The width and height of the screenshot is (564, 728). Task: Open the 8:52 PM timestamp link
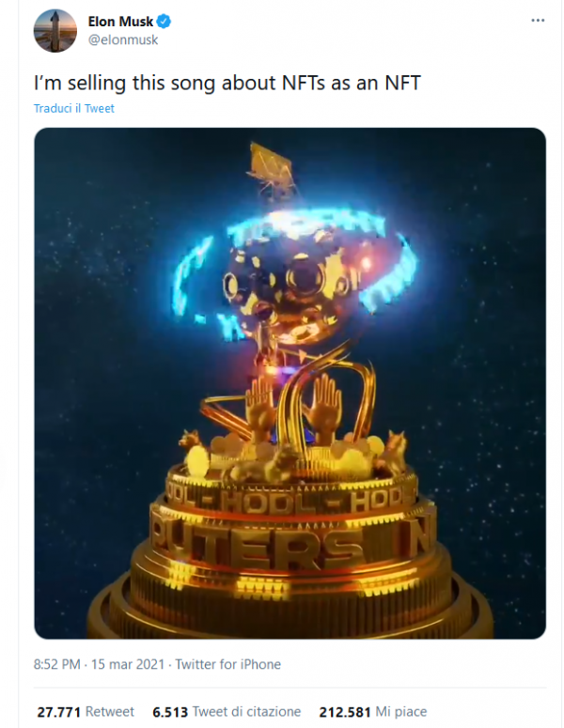(57, 664)
